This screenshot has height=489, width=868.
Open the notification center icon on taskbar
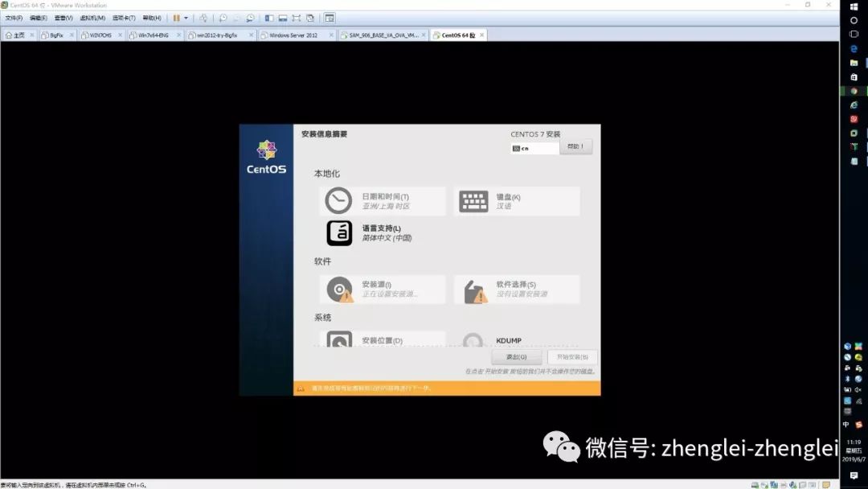(x=854, y=475)
